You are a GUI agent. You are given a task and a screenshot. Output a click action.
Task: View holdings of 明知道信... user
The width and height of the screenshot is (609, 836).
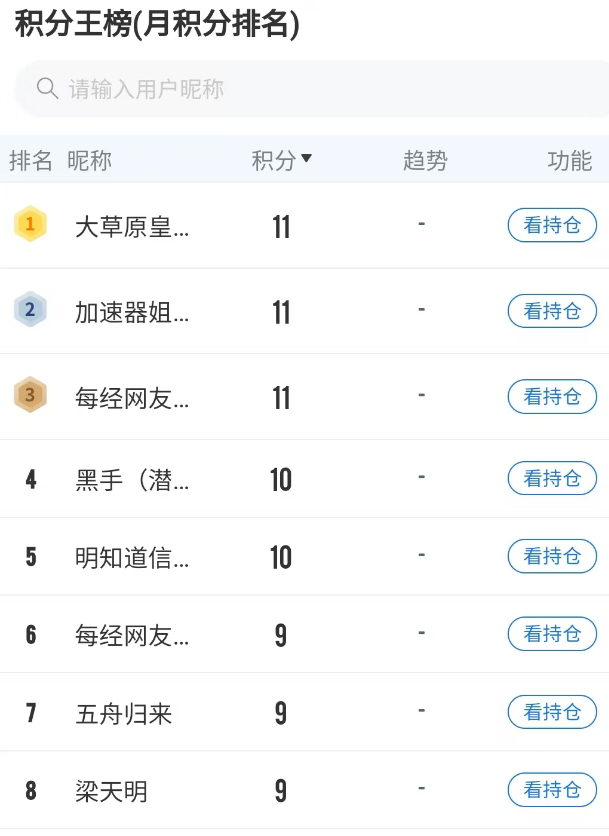(552, 556)
